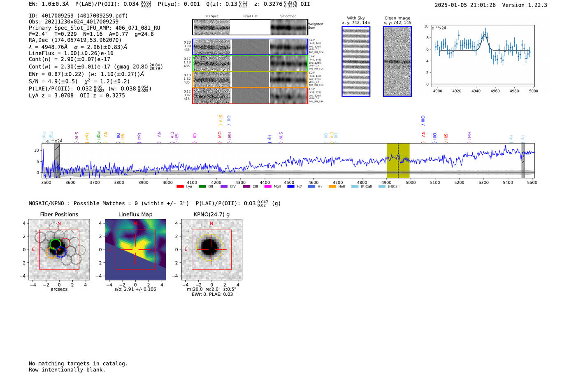Click the hatched gray band near 5460 Å
Image resolution: width=576 pixels, height=392 pixels.
pos(523,160)
